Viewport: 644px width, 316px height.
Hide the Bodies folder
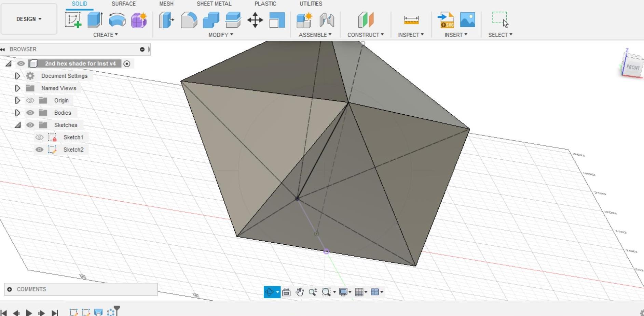click(30, 112)
